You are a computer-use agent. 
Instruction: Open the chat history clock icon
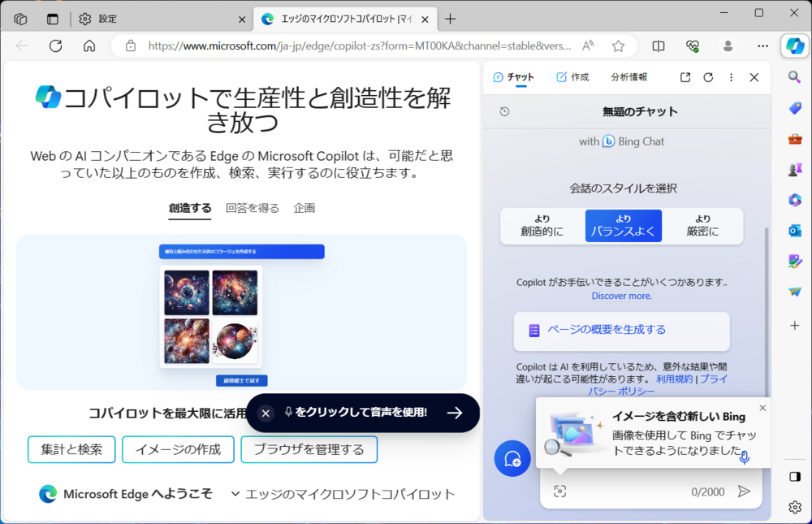click(x=504, y=111)
